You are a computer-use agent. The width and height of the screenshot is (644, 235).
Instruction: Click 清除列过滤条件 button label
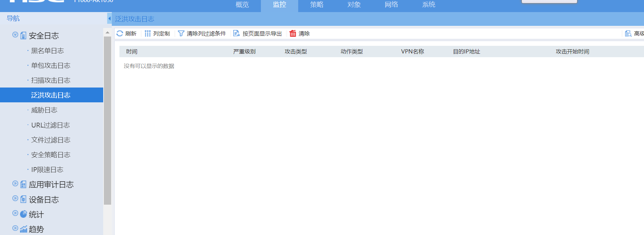coord(206,33)
